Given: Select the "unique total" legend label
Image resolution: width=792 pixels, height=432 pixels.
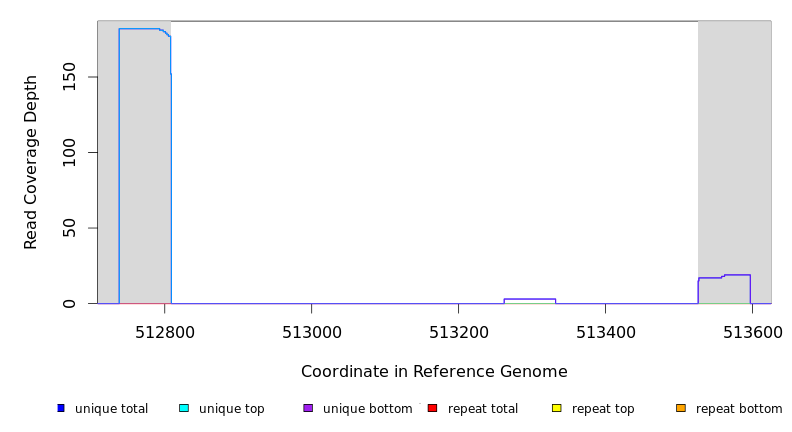Looking at the screenshot, I should point(111,409).
